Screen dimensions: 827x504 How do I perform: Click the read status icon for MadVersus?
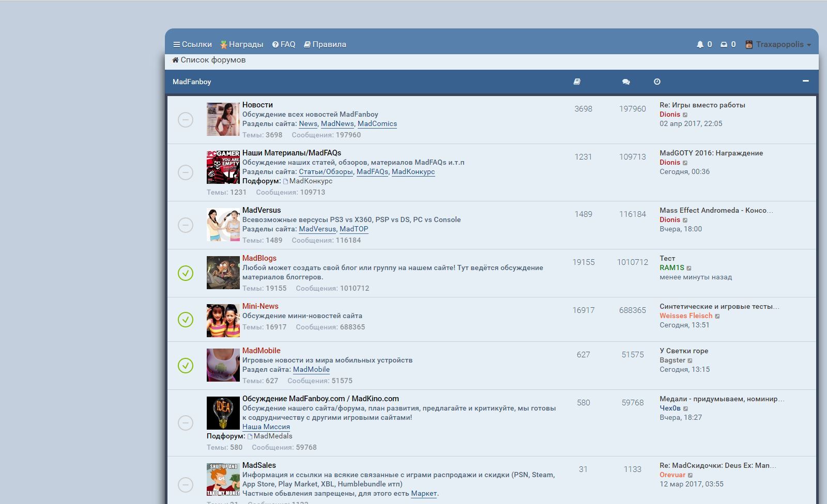(x=186, y=225)
